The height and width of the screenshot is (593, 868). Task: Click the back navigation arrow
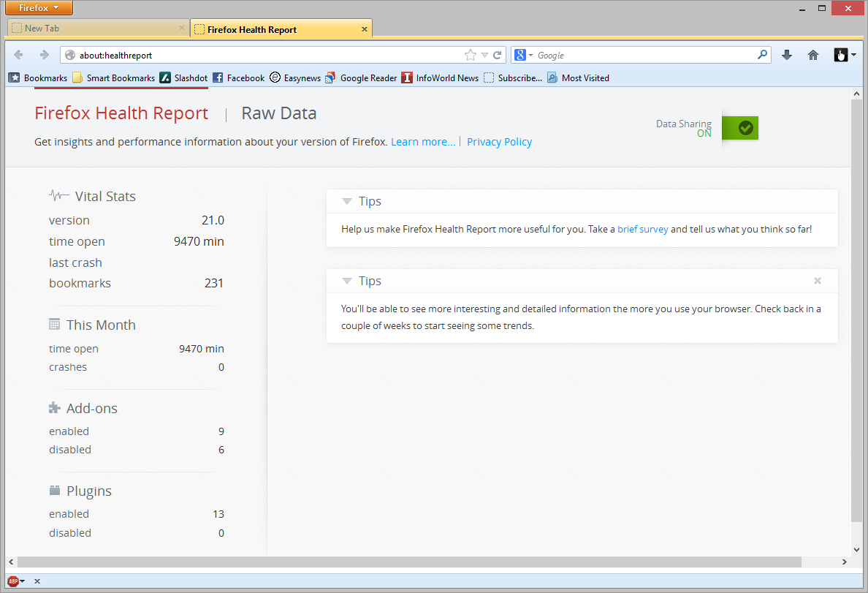pos(18,55)
